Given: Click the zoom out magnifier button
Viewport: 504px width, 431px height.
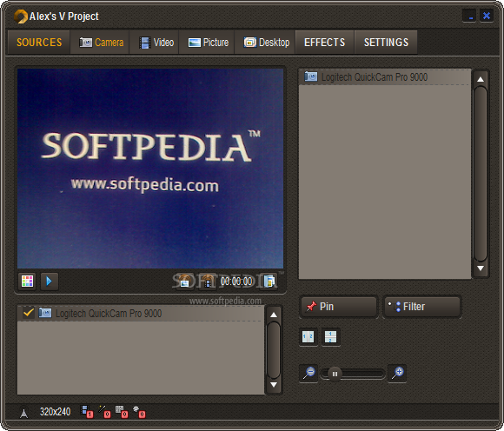Looking at the screenshot, I should click(x=308, y=374).
